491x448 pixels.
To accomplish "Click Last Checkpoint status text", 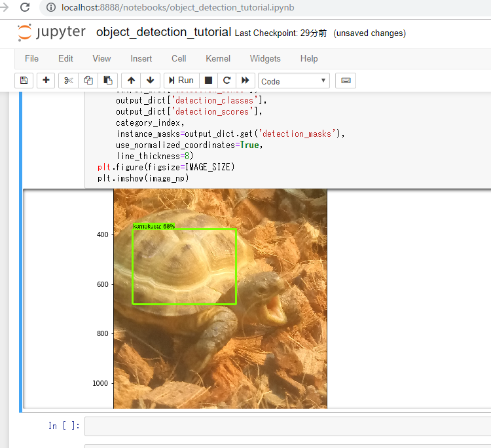I will click(281, 33).
